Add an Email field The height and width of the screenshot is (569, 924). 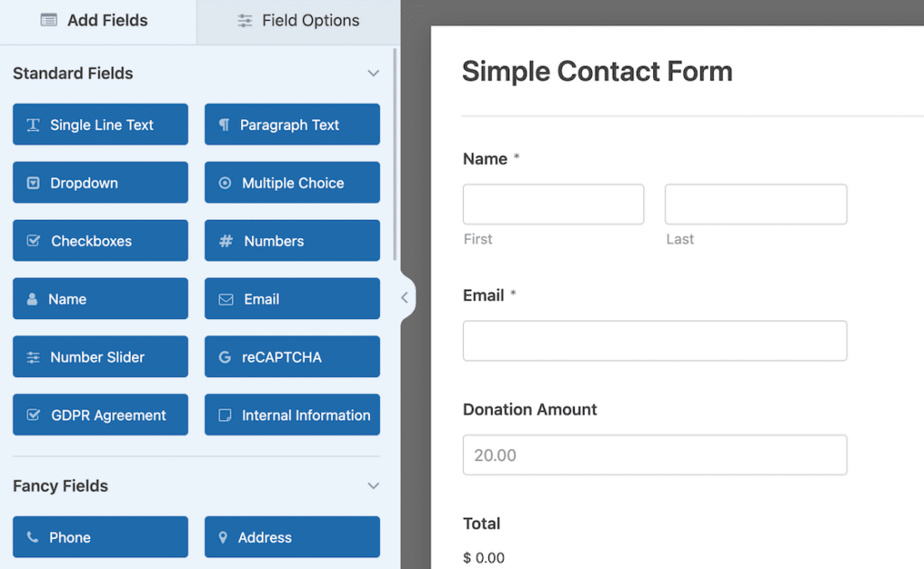click(291, 298)
